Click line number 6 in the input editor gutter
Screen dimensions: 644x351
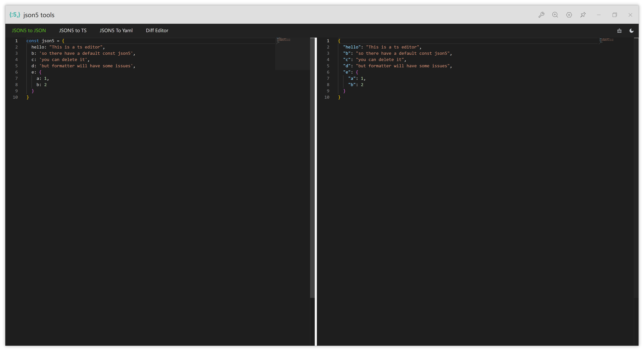coord(16,72)
